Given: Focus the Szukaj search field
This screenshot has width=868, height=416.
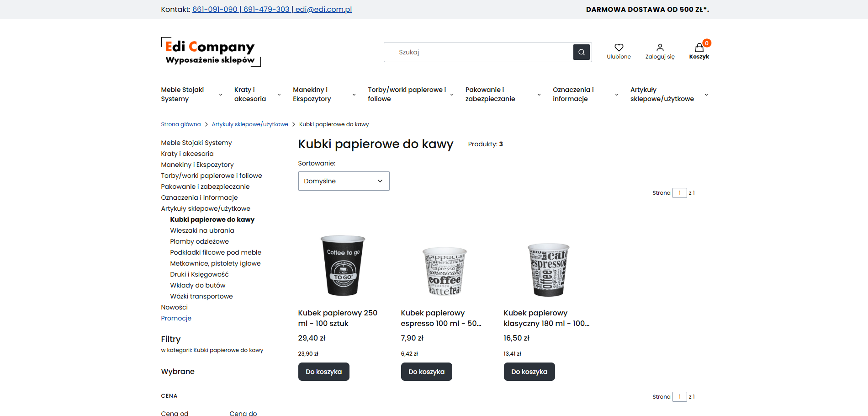Looking at the screenshot, I should 478,52.
